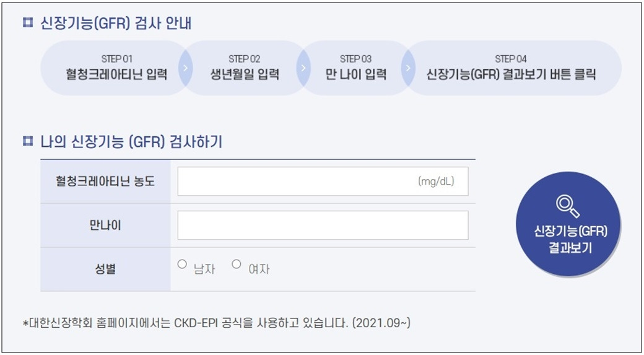Click the (mg/dL) unit hint in input
The height and width of the screenshot is (355, 644).
click(x=436, y=181)
